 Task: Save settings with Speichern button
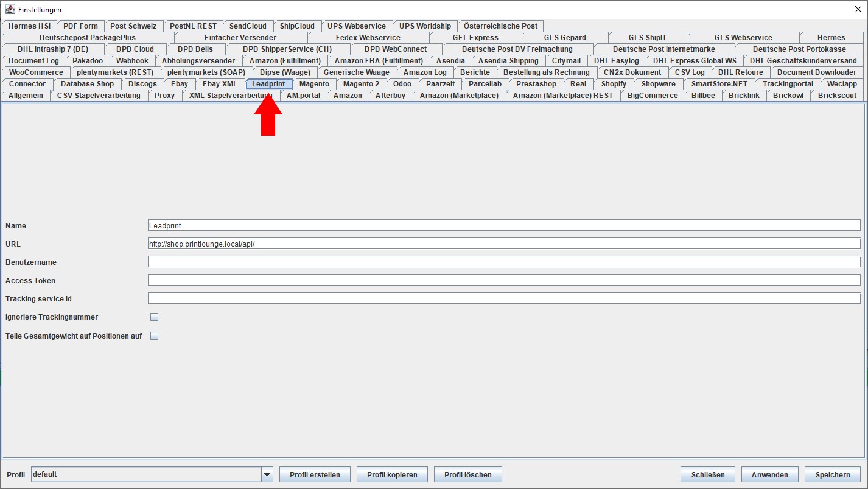click(833, 474)
